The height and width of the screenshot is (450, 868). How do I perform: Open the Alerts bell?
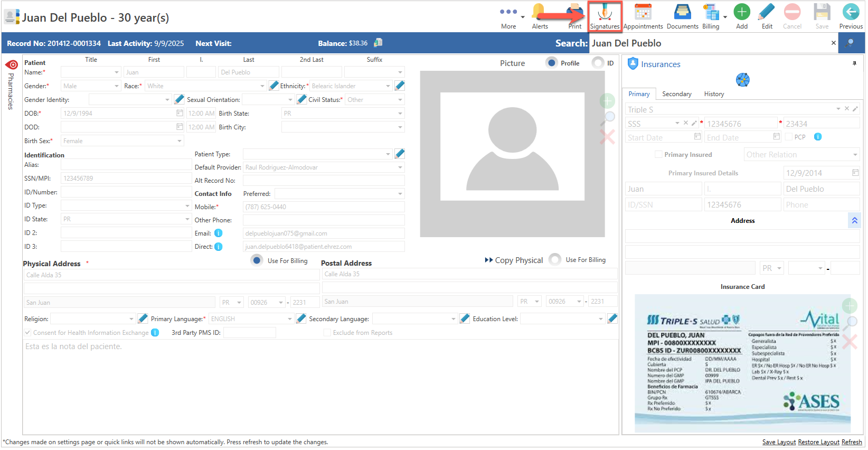pyautogui.click(x=540, y=16)
